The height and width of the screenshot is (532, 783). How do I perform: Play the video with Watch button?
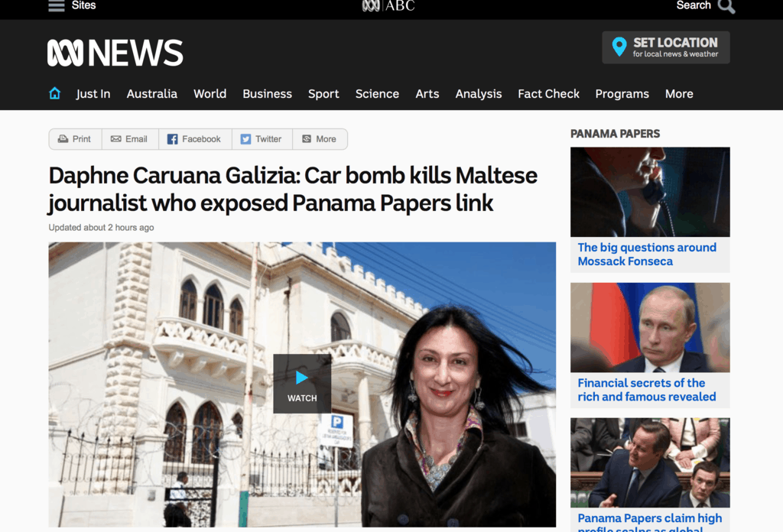pyautogui.click(x=302, y=384)
